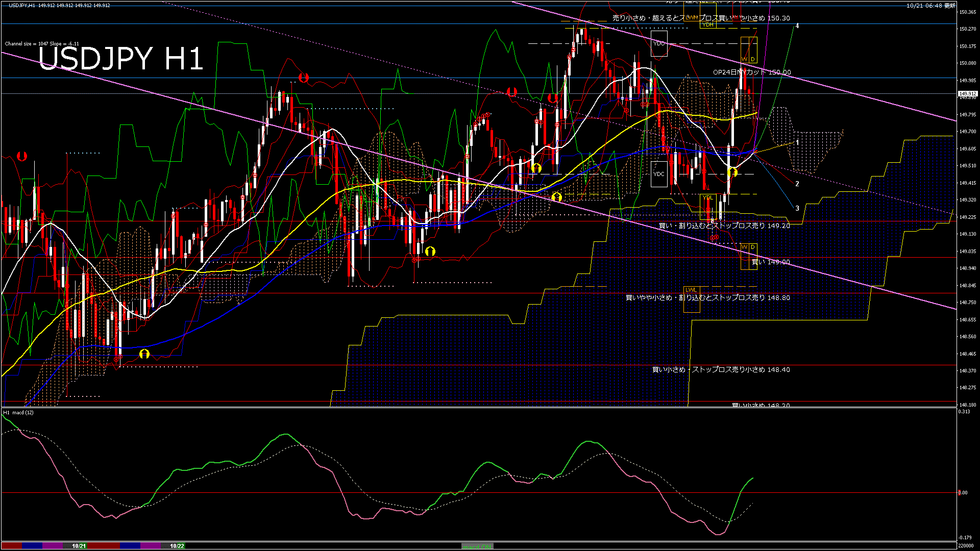This screenshot has width=980, height=551.
Task: Click the red down-arrow signal near 149.985
Action: point(304,78)
